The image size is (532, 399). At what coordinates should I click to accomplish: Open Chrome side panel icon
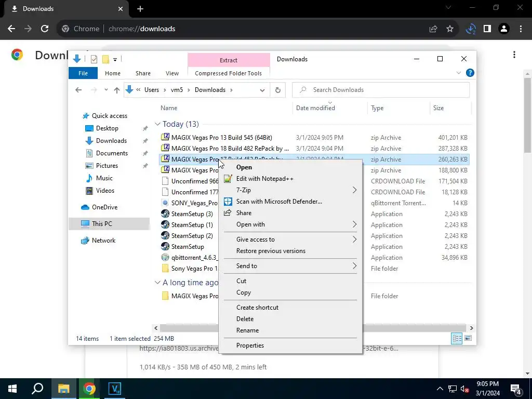[487, 29]
